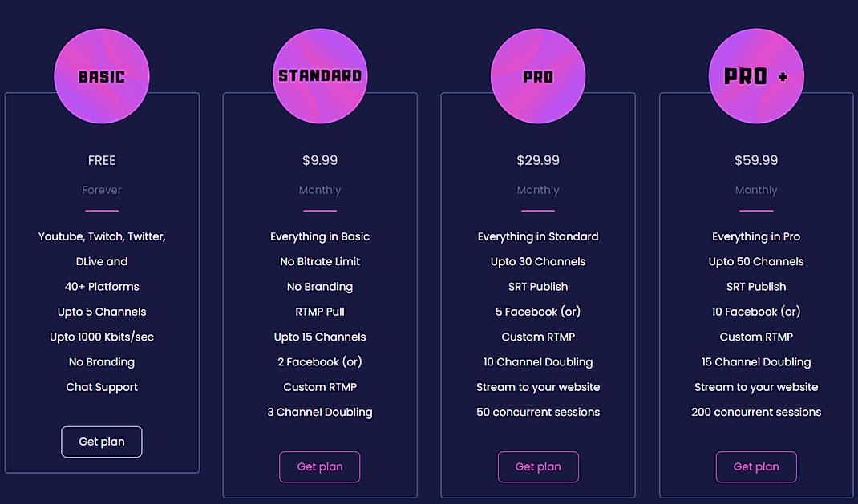Click the Chat Support feature line

coord(102,387)
